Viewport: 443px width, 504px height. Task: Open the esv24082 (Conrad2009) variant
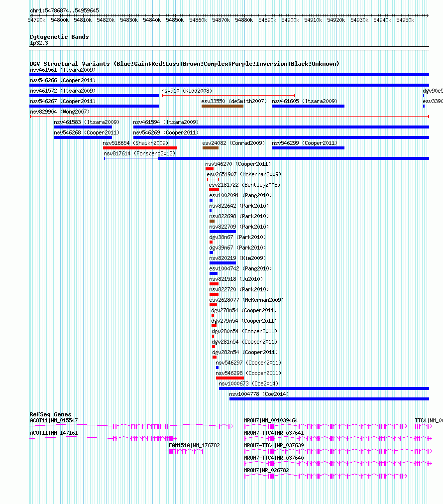click(233, 143)
